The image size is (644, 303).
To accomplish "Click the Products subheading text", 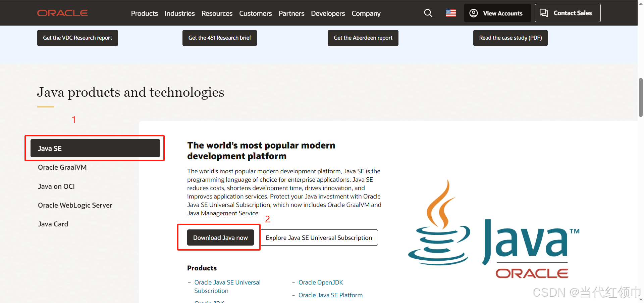I will (202, 268).
